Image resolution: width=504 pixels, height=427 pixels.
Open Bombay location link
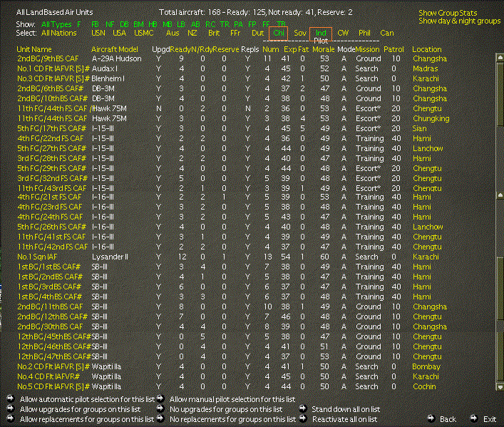click(426, 366)
